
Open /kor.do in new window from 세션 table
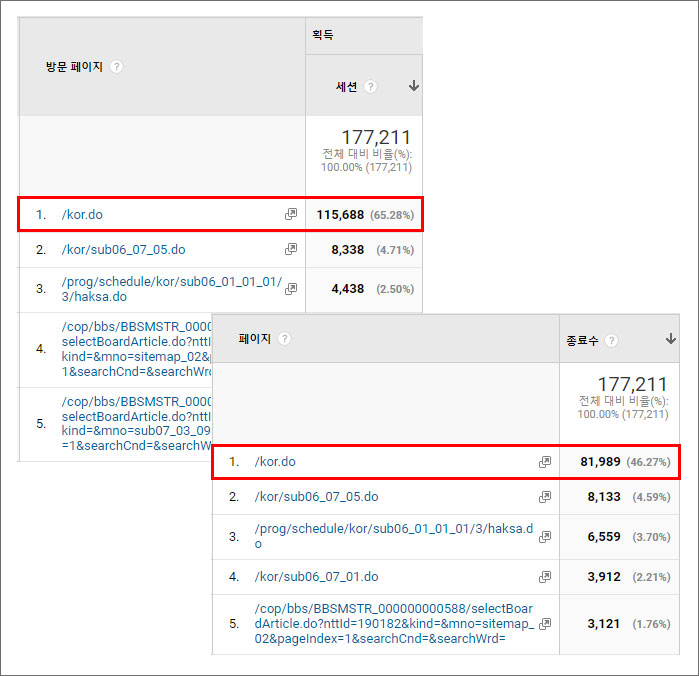[x=291, y=214]
